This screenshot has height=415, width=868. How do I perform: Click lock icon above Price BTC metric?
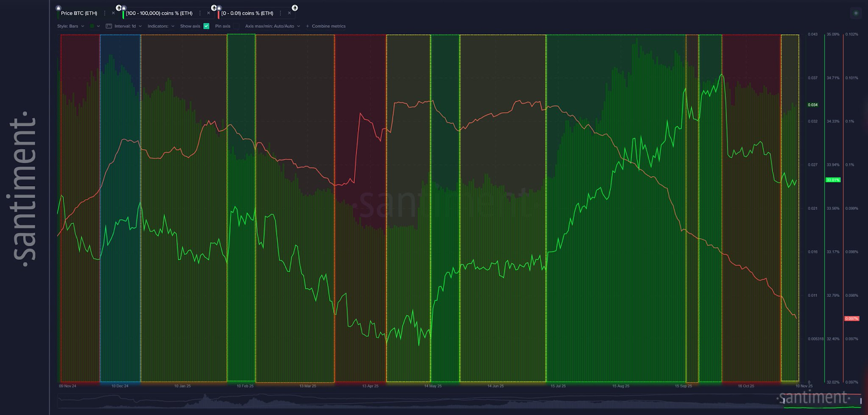coord(59,8)
